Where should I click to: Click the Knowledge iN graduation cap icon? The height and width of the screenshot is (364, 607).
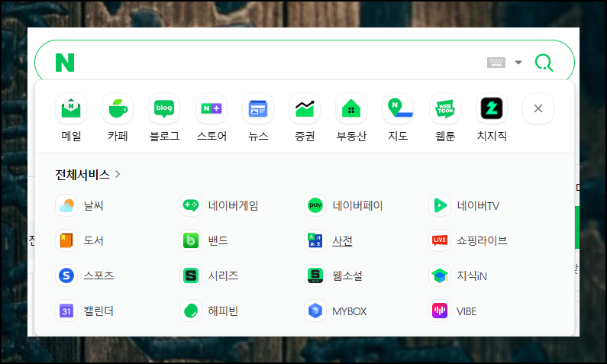point(440,275)
